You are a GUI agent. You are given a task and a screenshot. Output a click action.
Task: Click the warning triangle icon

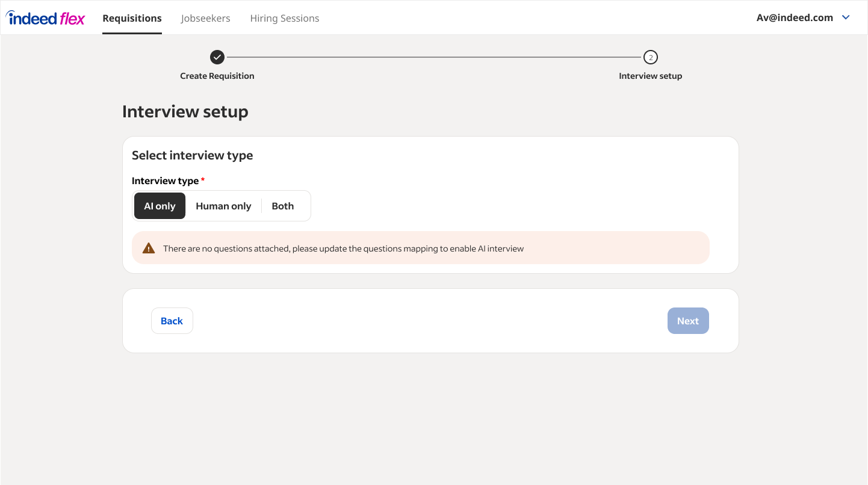click(149, 248)
